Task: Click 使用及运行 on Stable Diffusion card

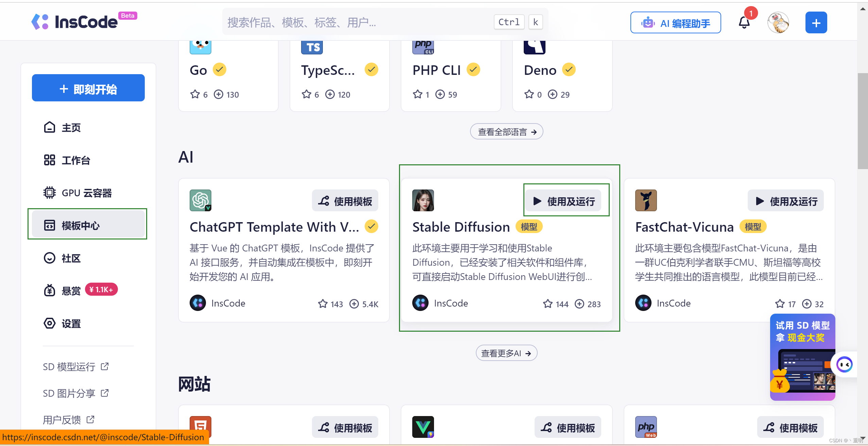Action: click(563, 201)
